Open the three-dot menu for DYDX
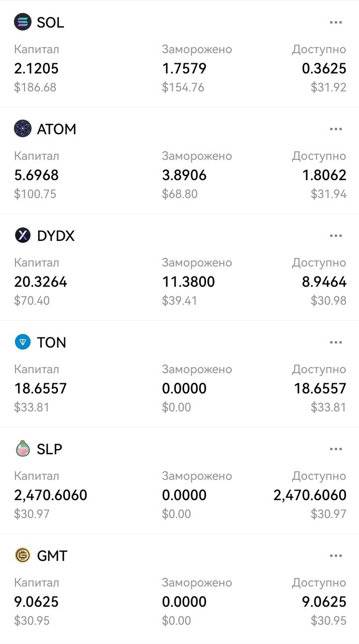Image resolution: width=359 pixels, height=644 pixels. (336, 236)
